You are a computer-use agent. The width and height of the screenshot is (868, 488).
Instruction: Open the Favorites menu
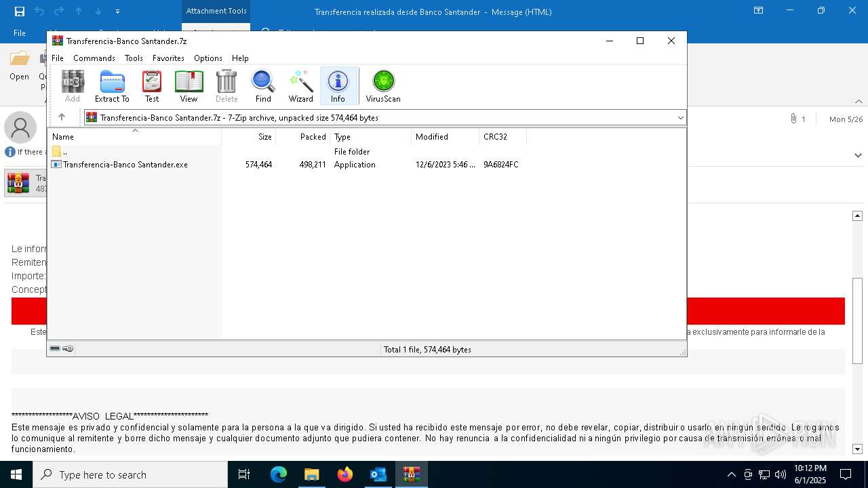pos(168,58)
